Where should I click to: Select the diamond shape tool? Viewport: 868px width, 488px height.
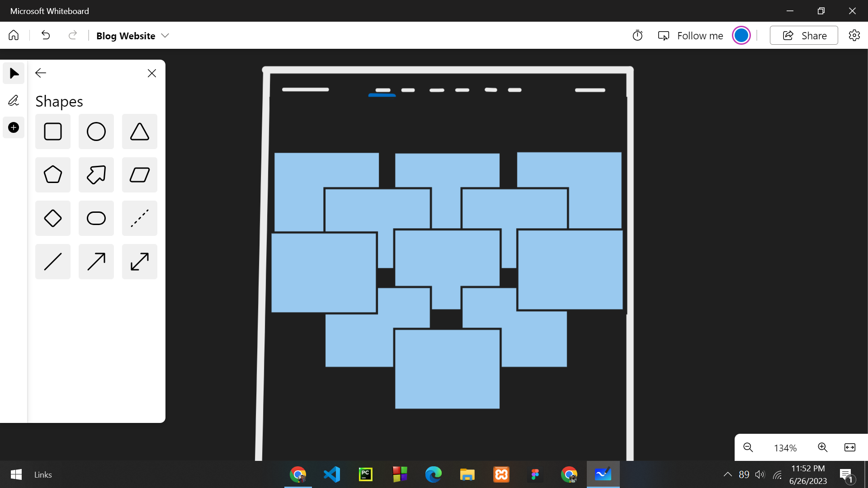52,218
